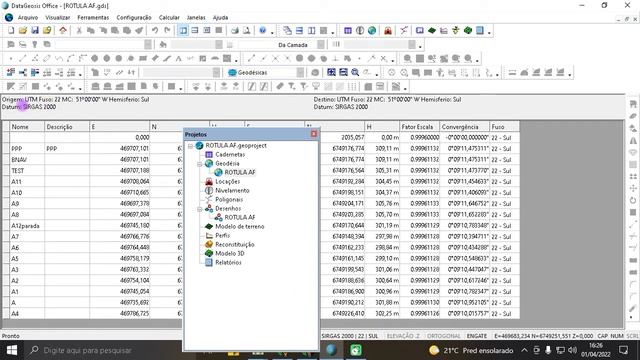Open the blue report sheet icon in the top toolbar

(480, 31)
